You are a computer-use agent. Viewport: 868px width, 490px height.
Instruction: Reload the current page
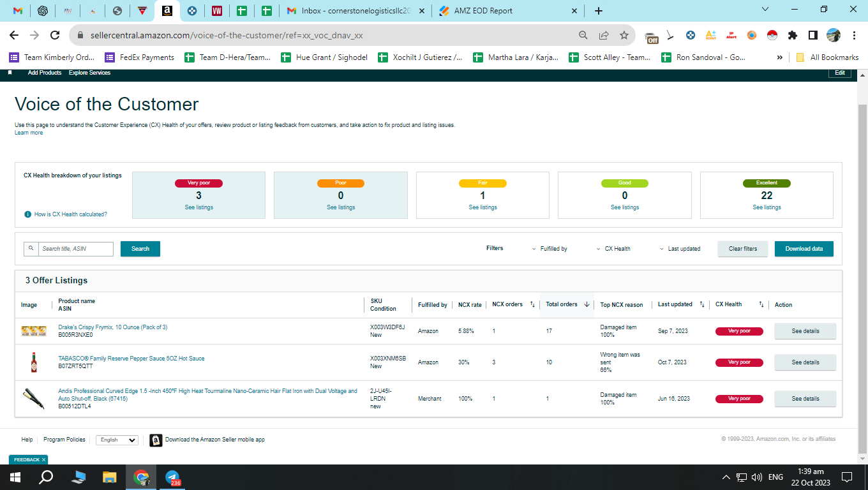pos(55,35)
